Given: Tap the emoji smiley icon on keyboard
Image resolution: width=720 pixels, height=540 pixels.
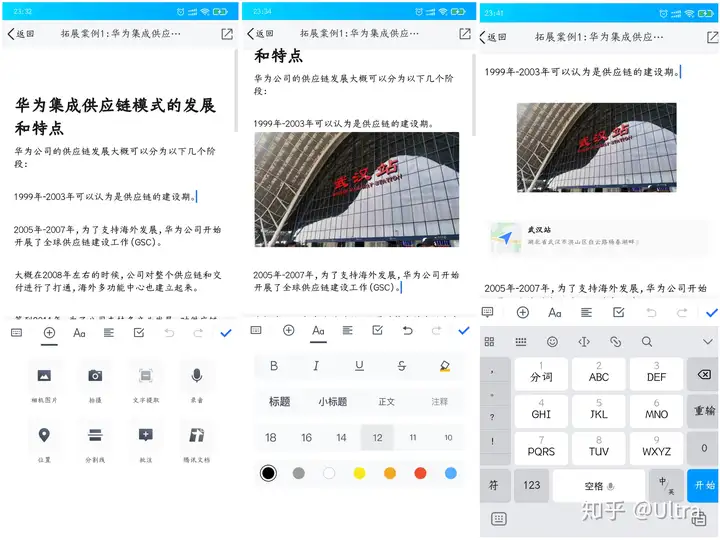Looking at the screenshot, I should [552, 342].
